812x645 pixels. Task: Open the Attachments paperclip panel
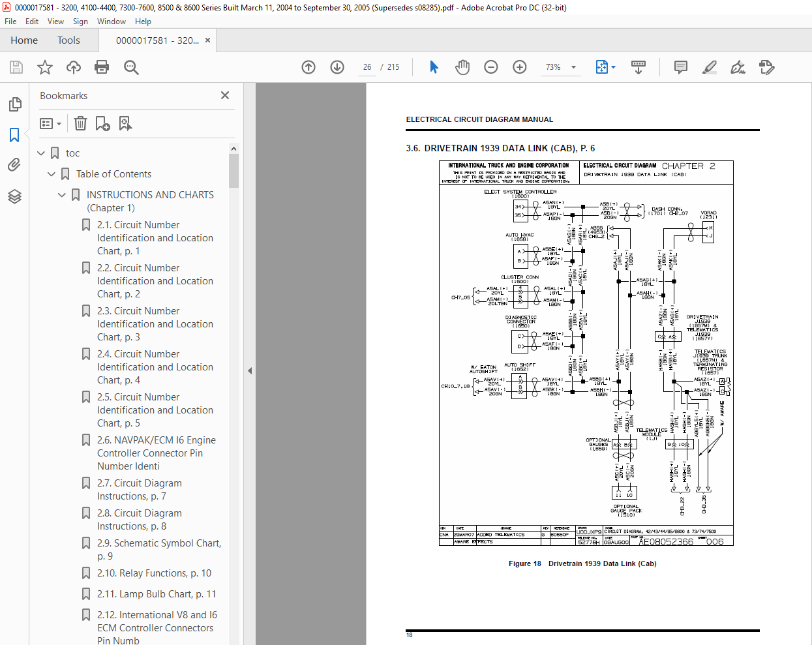(x=14, y=165)
